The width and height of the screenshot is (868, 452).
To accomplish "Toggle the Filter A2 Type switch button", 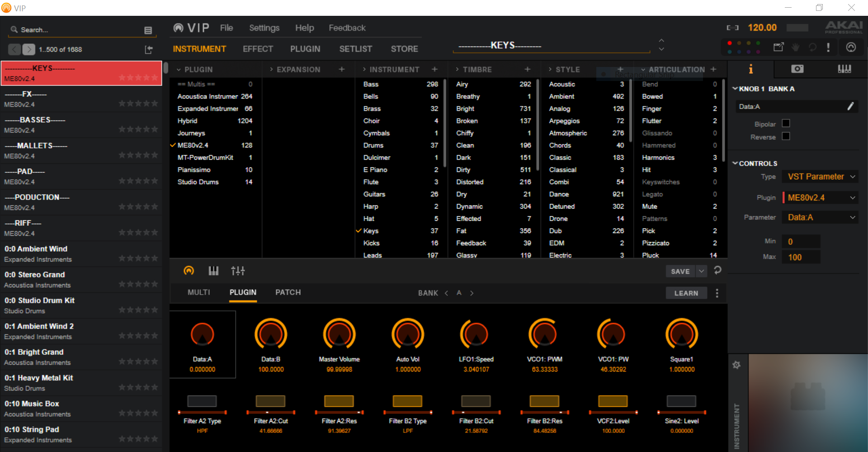I will (x=202, y=401).
